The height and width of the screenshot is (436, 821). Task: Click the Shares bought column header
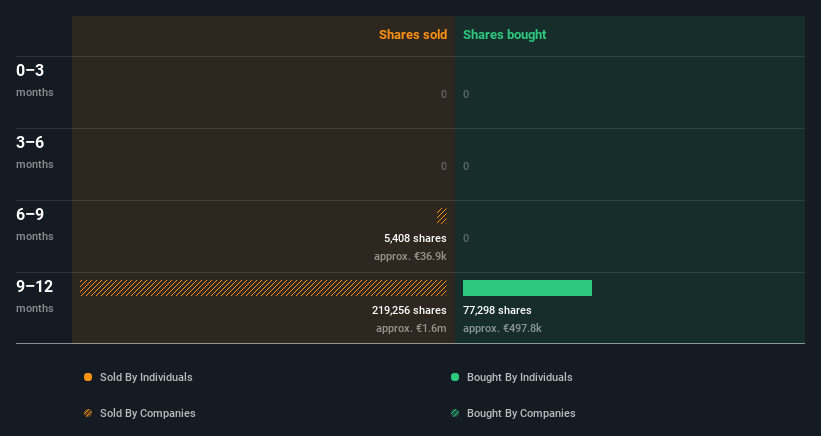(x=504, y=35)
